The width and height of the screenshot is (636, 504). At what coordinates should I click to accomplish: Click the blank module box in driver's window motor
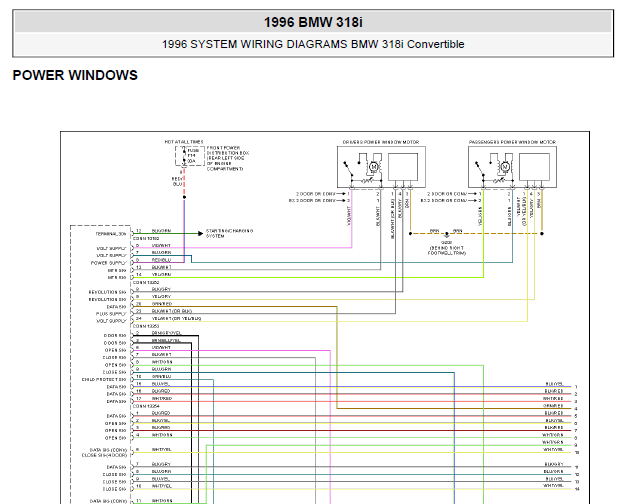click(x=403, y=167)
